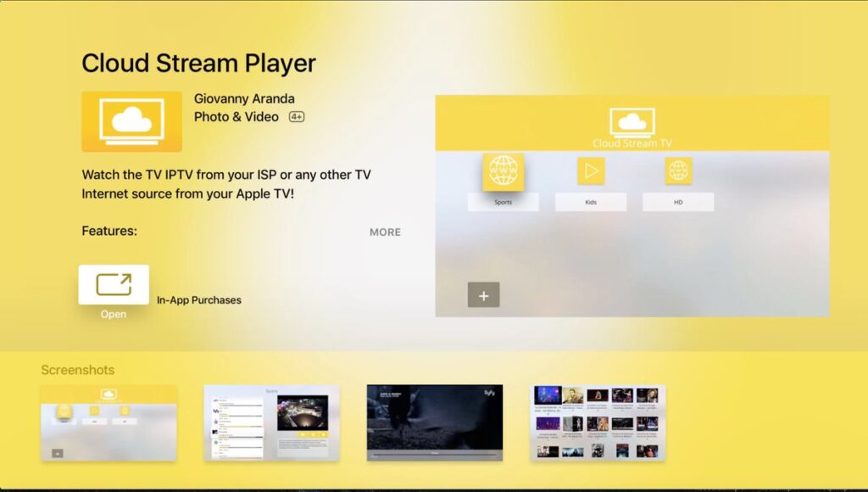Open fourth screenshot with video grid
Screen dimensions: 868x492
598,423
